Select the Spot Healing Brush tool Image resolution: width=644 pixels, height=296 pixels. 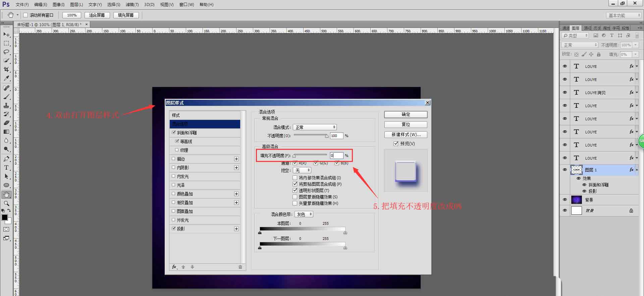tap(6, 88)
